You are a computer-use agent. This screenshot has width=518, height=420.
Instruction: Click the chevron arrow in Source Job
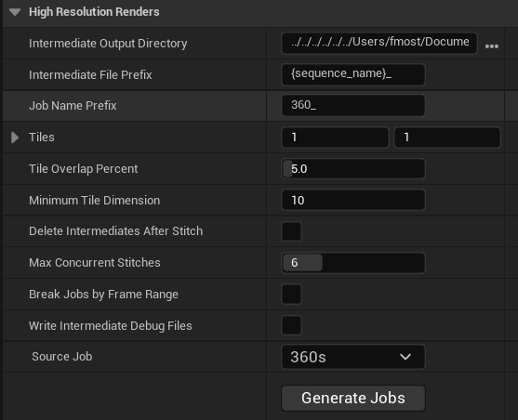(405, 357)
